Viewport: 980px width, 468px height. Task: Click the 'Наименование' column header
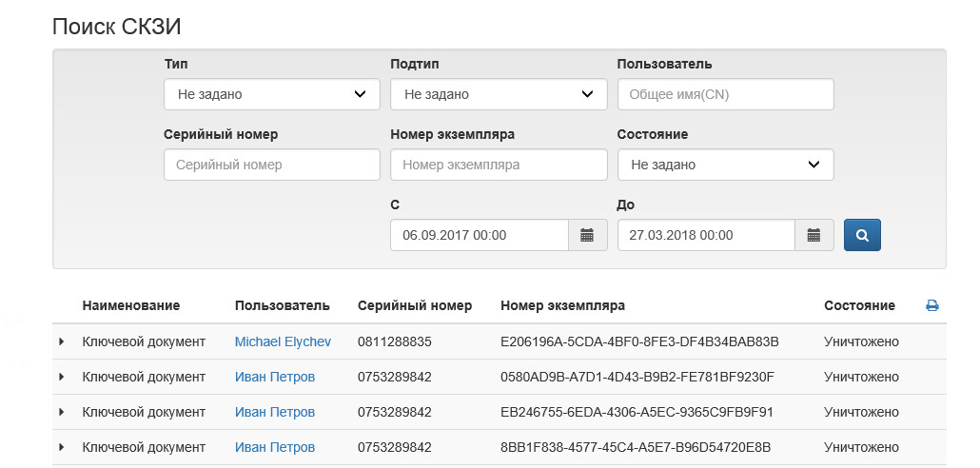pyautogui.click(x=131, y=306)
